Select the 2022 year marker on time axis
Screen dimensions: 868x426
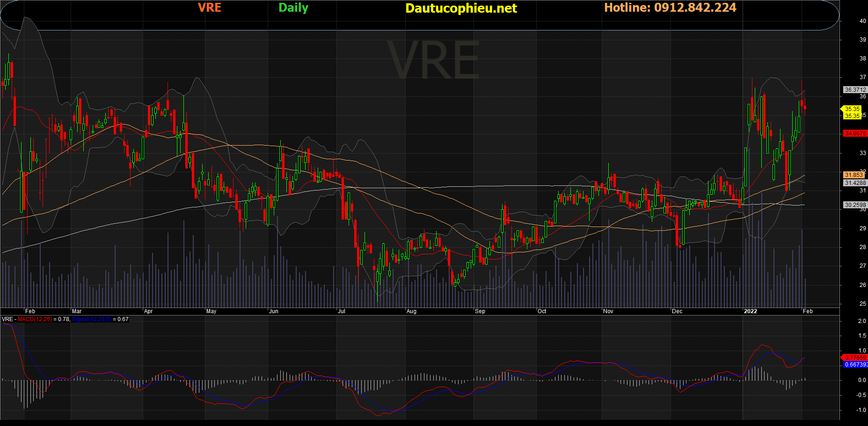[751, 311]
